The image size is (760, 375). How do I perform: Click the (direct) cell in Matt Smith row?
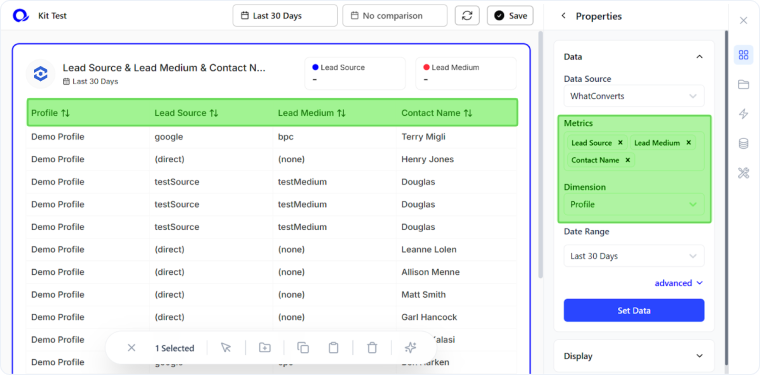click(x=169, y=295)
